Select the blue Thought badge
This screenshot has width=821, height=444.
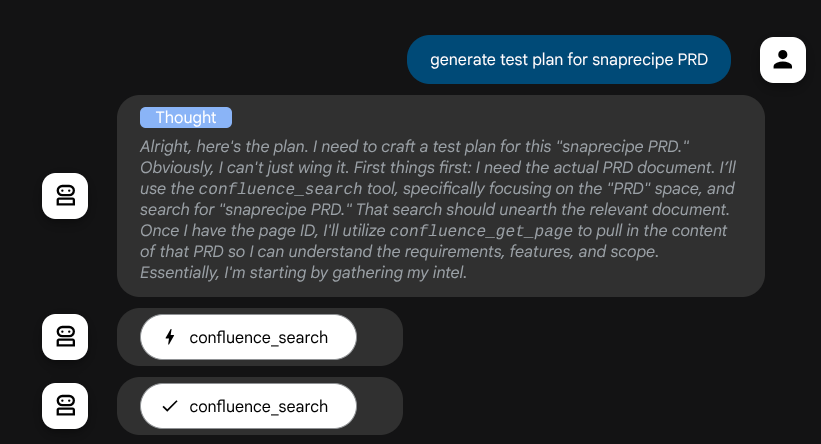point(186,118)
